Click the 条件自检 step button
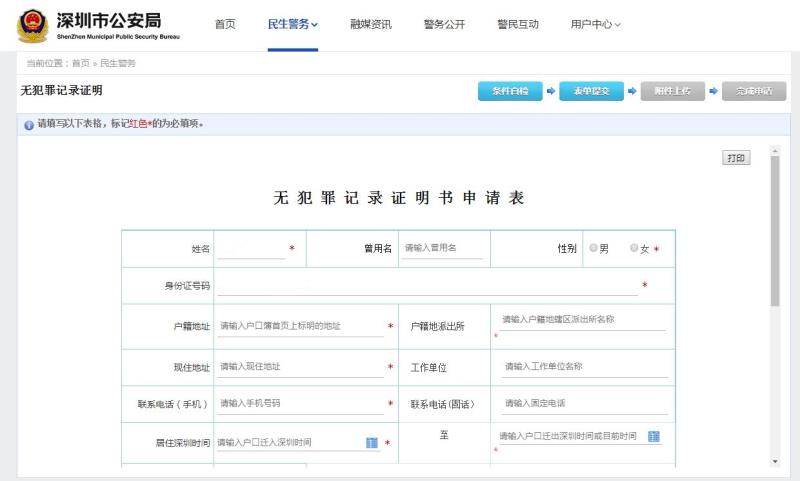800x481 pixels. [x=510, y=91]
